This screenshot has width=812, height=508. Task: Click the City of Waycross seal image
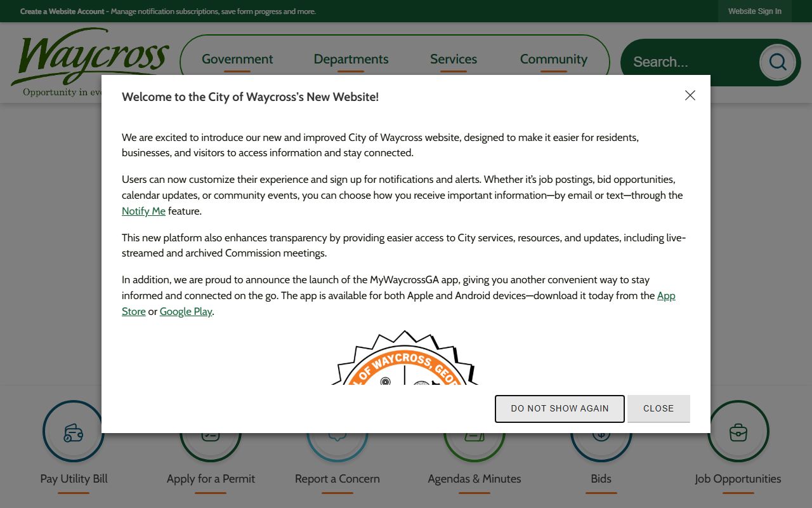(x=405, y=357)
